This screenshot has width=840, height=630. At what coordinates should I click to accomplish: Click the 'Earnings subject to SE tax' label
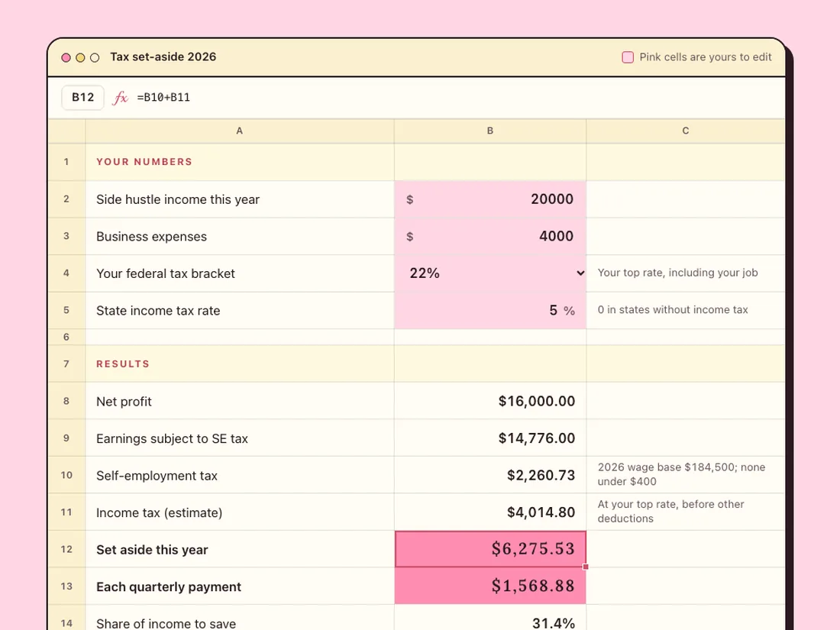tap(172, 438)
